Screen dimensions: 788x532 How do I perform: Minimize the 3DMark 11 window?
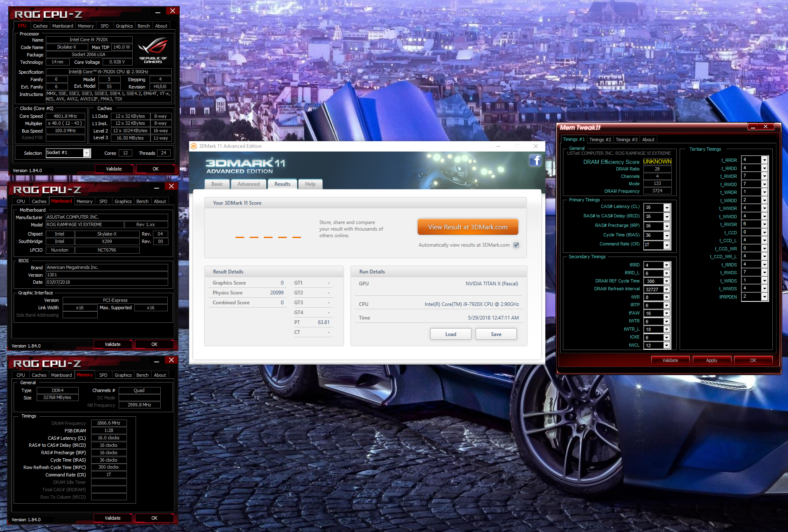(498, 146)
